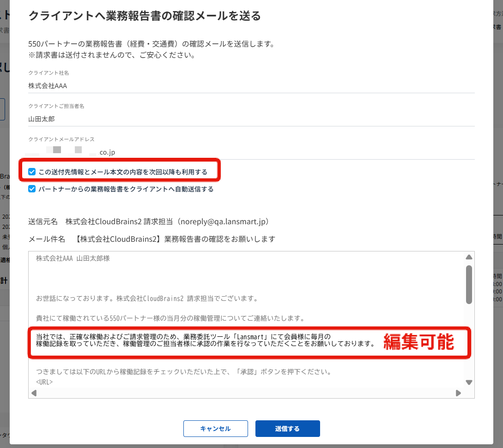The width and height of the screenshot is (503, 448).
Task: Click the キャンセル button
Action: pyautogui.click(x=216, y=429)
